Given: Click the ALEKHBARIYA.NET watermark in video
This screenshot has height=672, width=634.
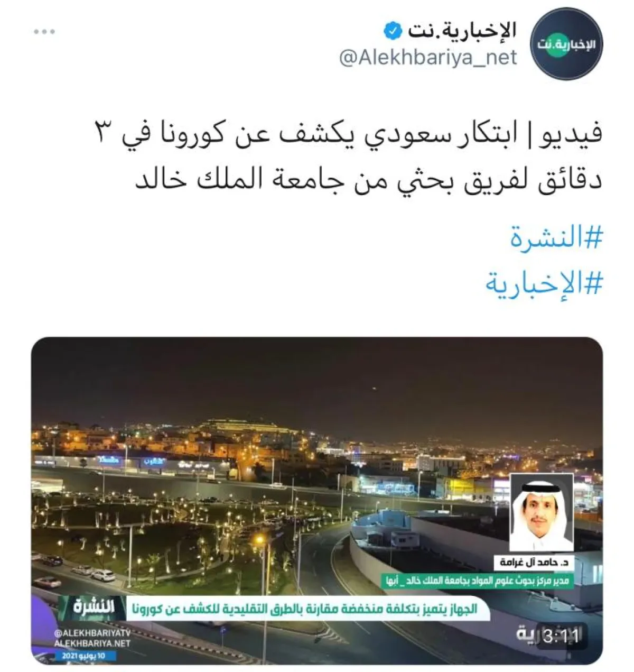Looking at the screenshot, I should [x=92, y=643].
